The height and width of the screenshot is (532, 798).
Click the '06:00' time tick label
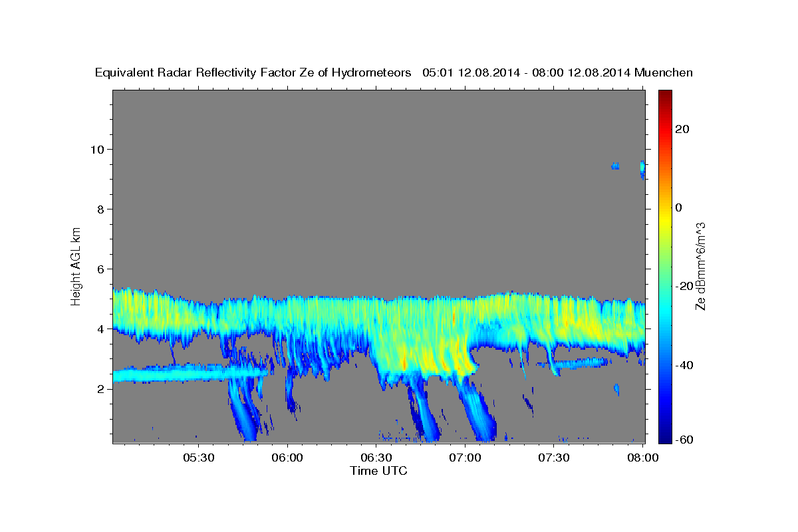[288, 458]
